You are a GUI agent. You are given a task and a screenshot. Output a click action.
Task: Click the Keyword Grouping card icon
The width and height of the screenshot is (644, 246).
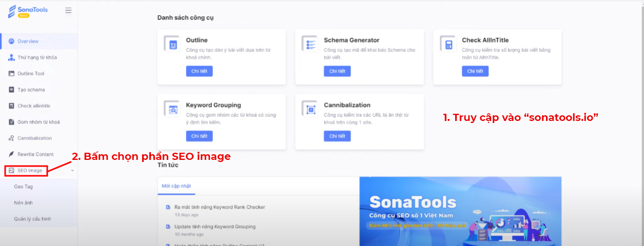tap(173, 110)
